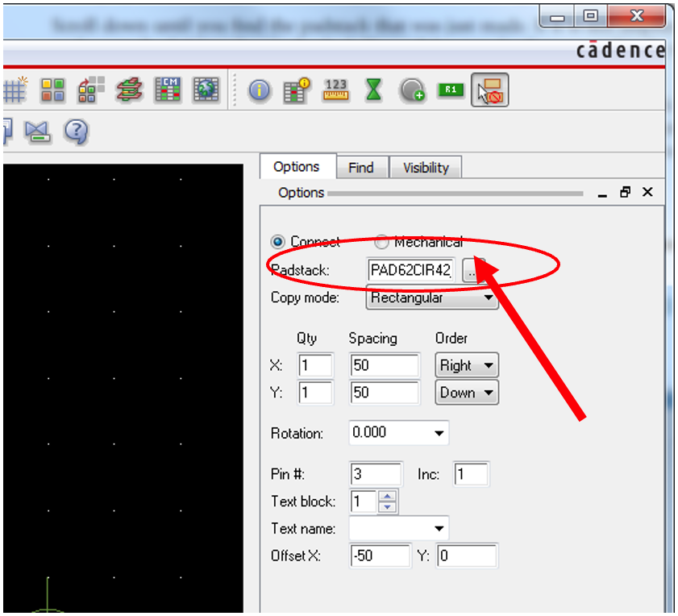Select the Connect radio button

[278, 242]
